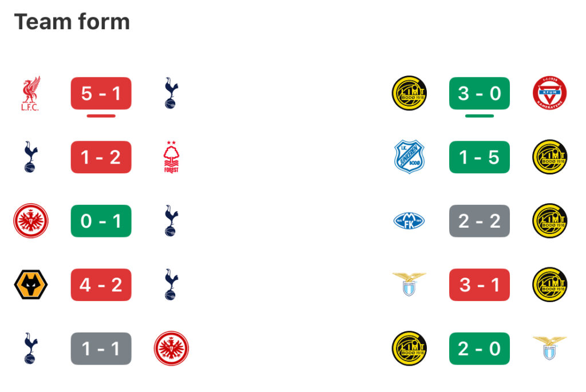Open the red 4 - 2 Wolves result
Viewport: 586px width, 392px height.
coord(101,285)
